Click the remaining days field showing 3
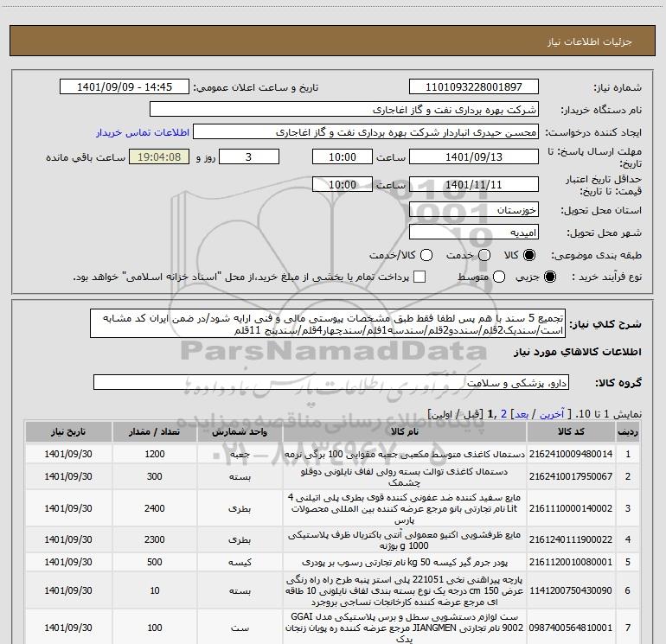The image size is (666, 644). click(x=249, y=156)
